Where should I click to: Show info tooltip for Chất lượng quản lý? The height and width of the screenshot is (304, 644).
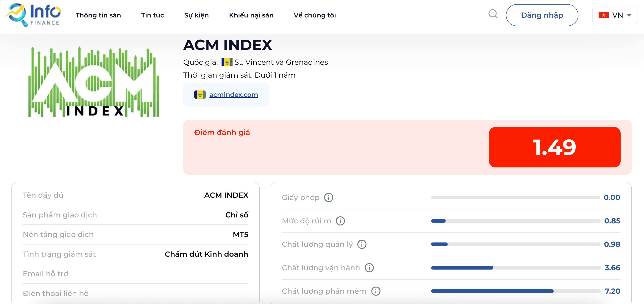click(x=361, y=244)
